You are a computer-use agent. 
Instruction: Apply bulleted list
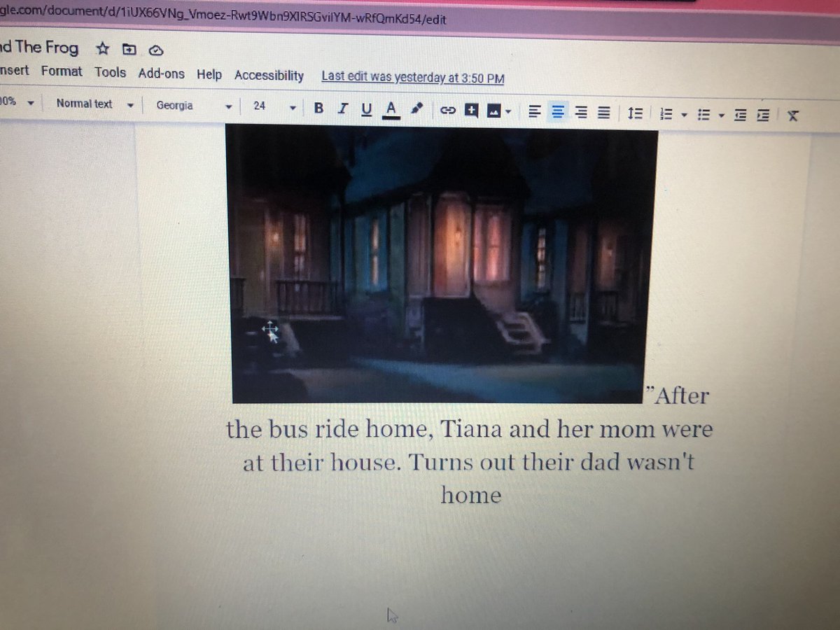click(704, 114)
